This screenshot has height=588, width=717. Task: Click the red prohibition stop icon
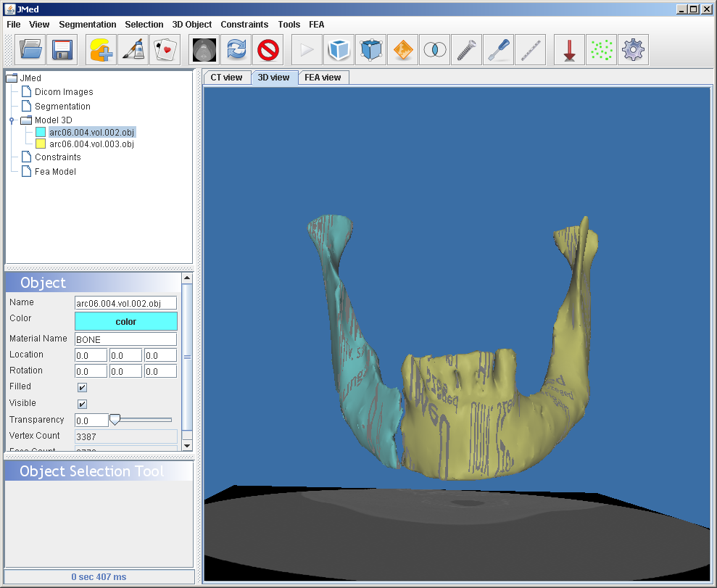pyautogui.click(x=269, y=50)
